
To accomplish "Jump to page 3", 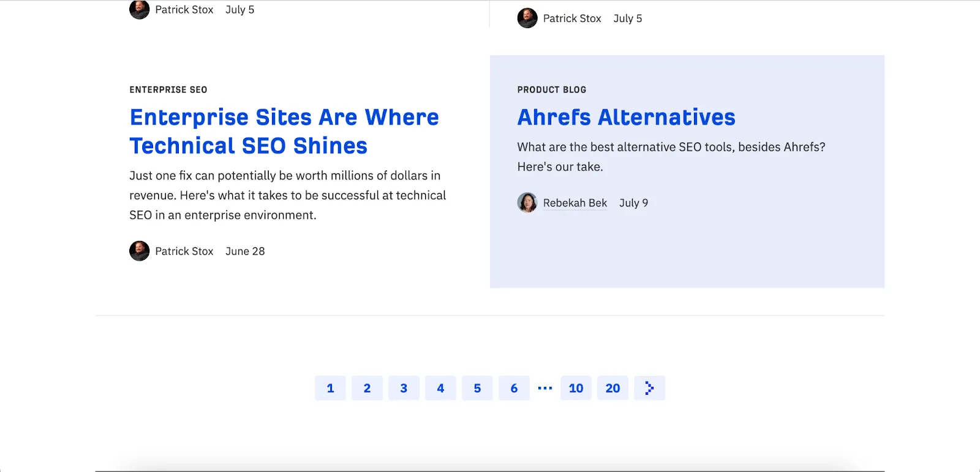I will [x=404, y=388].
